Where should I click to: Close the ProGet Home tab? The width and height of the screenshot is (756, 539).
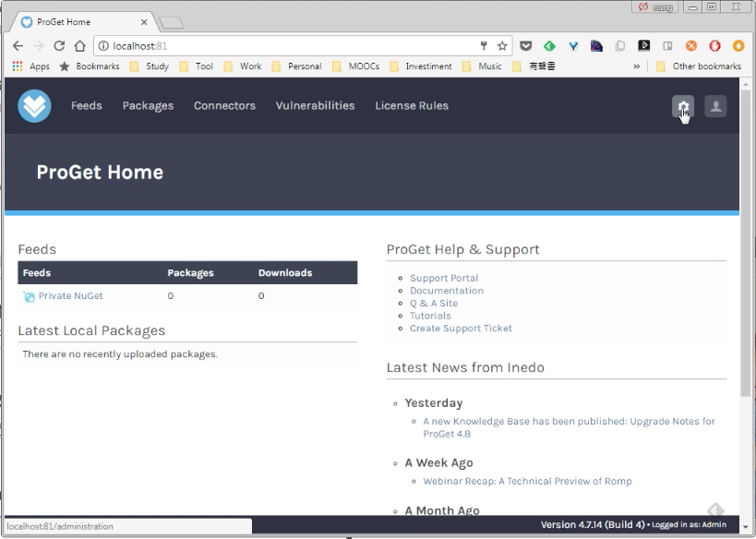[144, 22]
